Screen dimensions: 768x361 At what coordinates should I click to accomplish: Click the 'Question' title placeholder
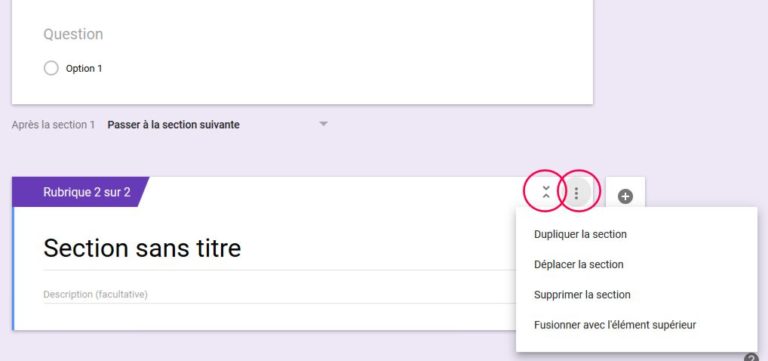[73, 34]
